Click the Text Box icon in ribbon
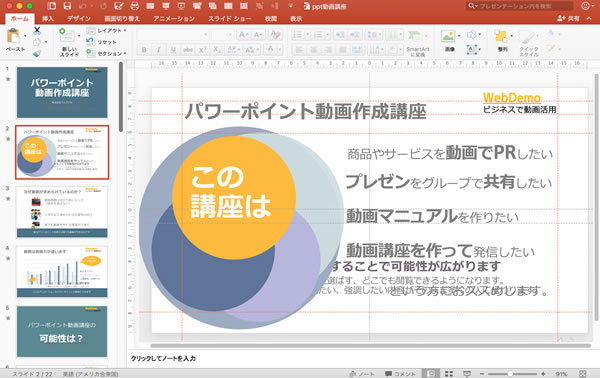Screen dimensions: 600x378 tap(471, 49)
